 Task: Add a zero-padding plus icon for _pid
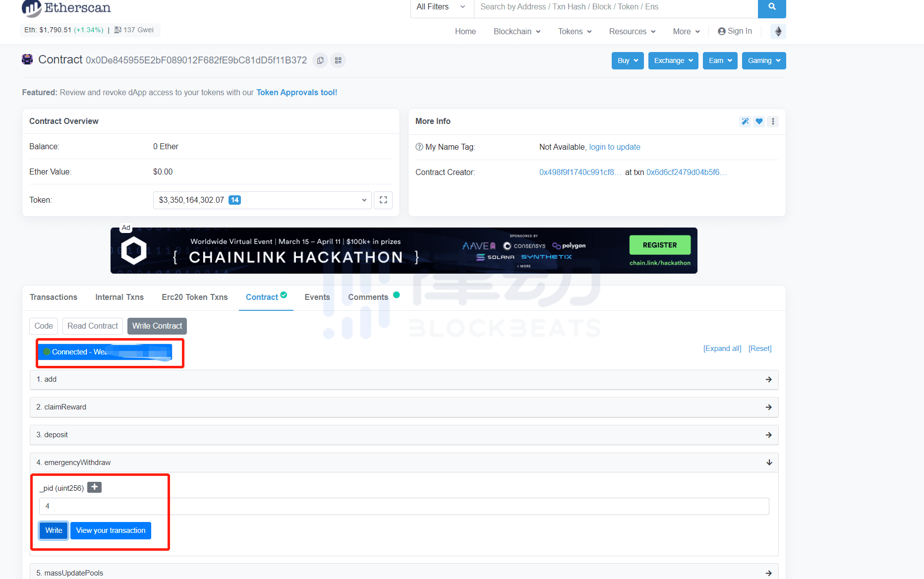(x=94, y=487)
